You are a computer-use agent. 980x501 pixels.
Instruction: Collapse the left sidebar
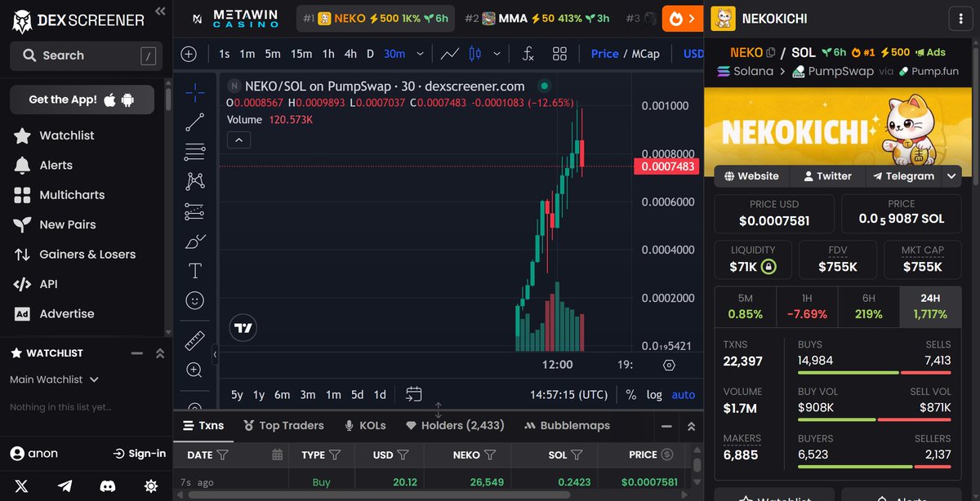click(x=159, y=11)
